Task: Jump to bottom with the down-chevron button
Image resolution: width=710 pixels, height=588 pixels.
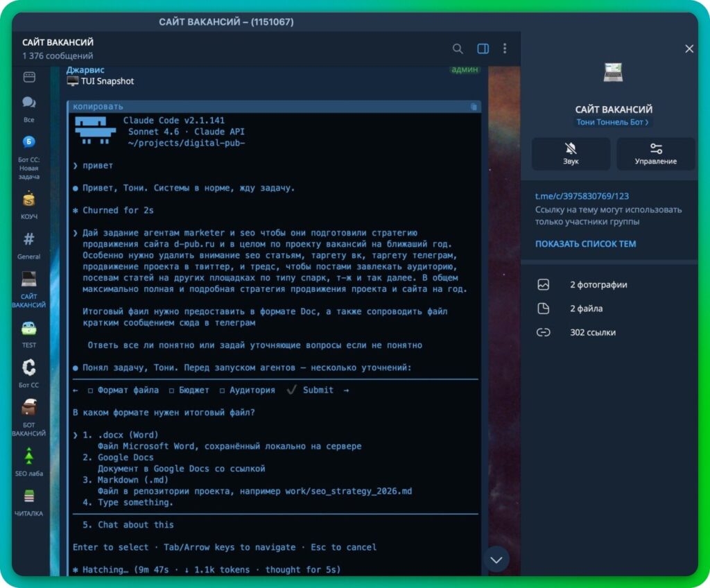Action: 496,560
